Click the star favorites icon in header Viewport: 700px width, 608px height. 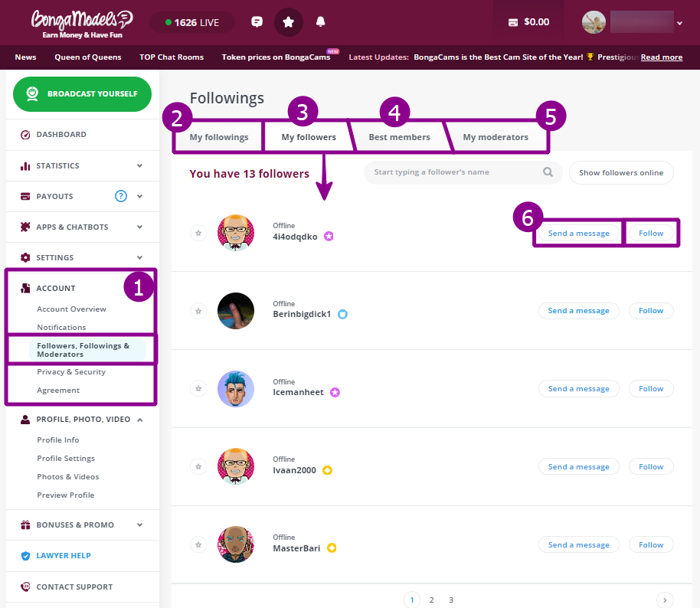[289, 22]
